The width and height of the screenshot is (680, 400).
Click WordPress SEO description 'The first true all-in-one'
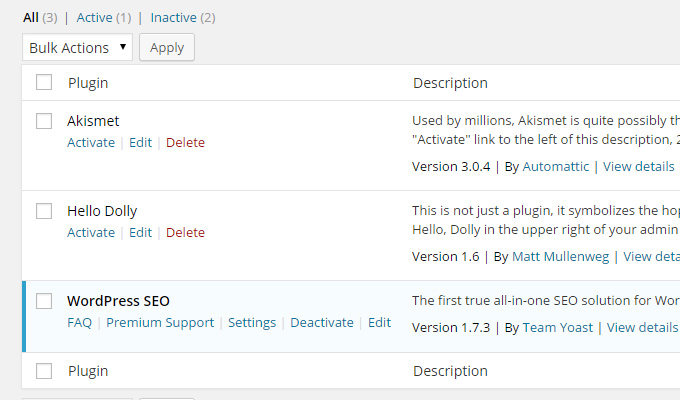[x=546, y=301]
